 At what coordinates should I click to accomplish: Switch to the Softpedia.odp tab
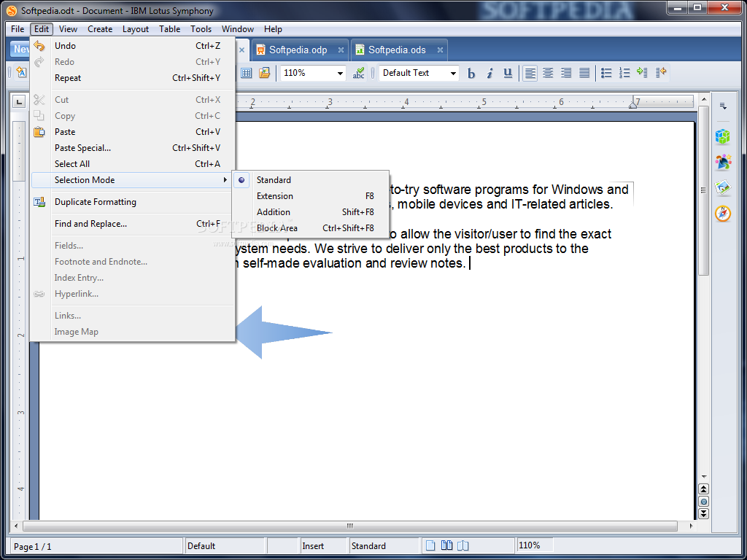(298, 50)
